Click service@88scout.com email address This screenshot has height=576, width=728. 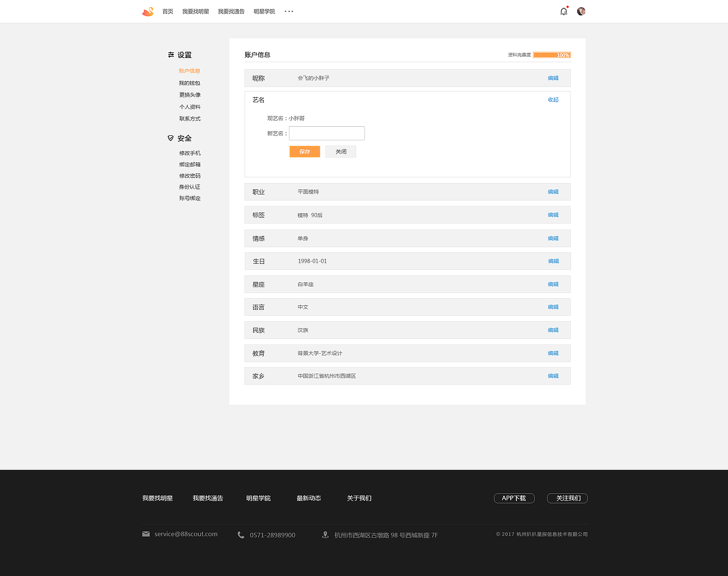click(186, 534)
